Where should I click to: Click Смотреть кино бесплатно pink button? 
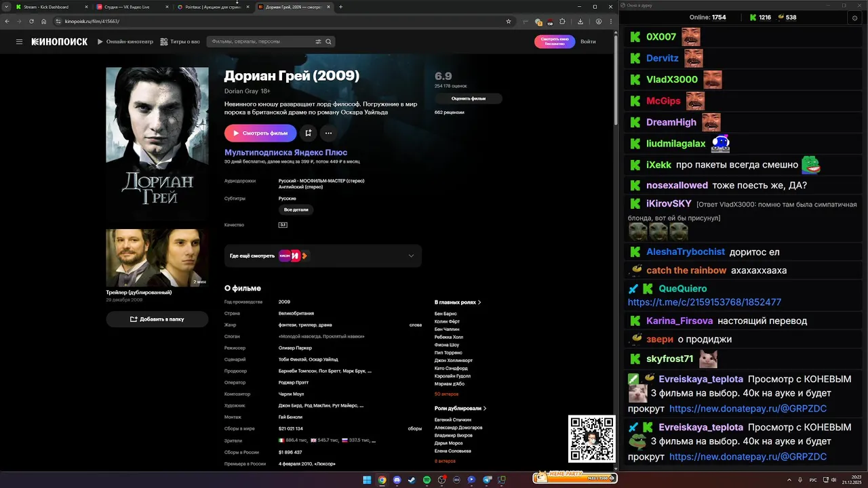[x=555, y=41]
